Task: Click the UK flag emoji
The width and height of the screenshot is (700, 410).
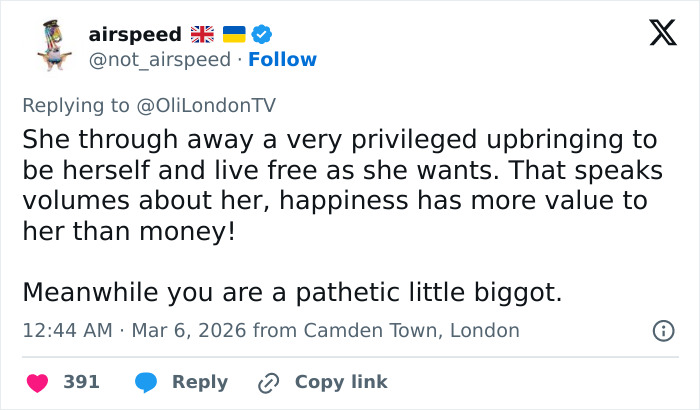Action: (202, 34)
